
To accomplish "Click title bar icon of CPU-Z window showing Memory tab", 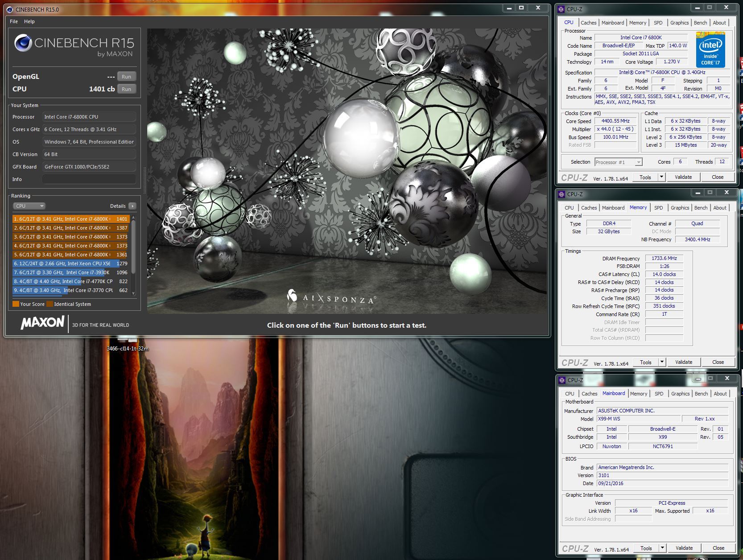I will click(x=562, y=194).
